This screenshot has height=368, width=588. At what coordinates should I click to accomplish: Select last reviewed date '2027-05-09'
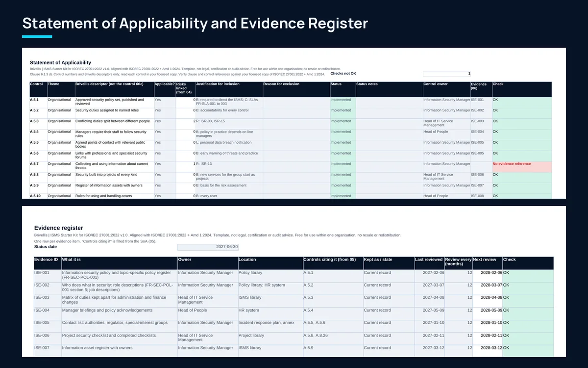pos(429,314)
